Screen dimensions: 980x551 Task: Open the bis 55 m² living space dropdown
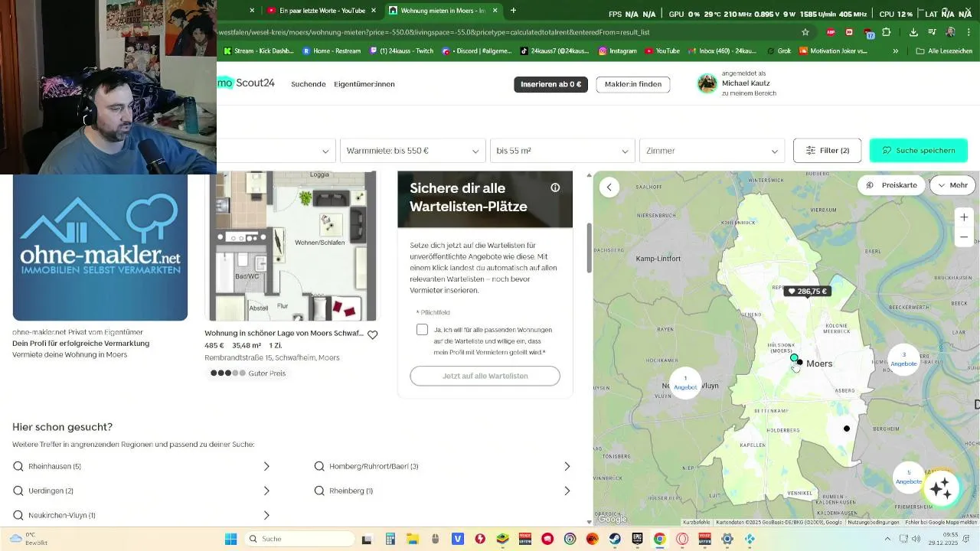563,151
